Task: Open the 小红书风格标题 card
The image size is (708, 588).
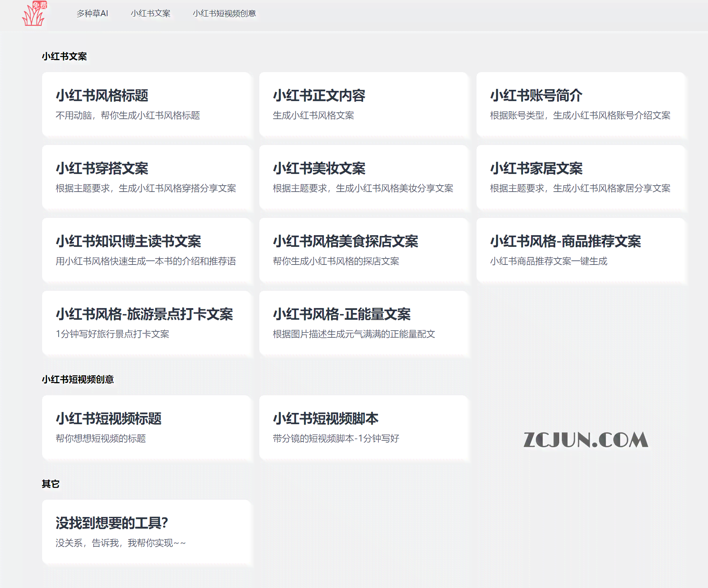Action: pyautogui.click(x=146, y=104)
